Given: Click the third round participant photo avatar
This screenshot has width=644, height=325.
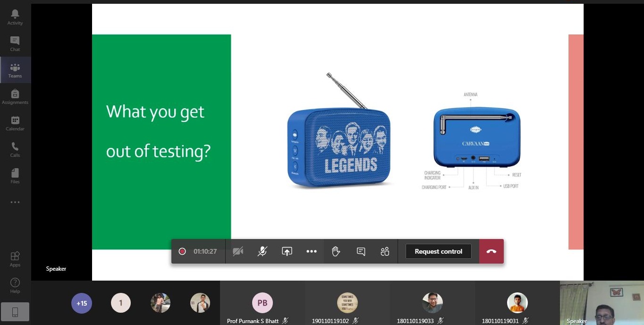Looking at the screenshot, I should point(161,303).
